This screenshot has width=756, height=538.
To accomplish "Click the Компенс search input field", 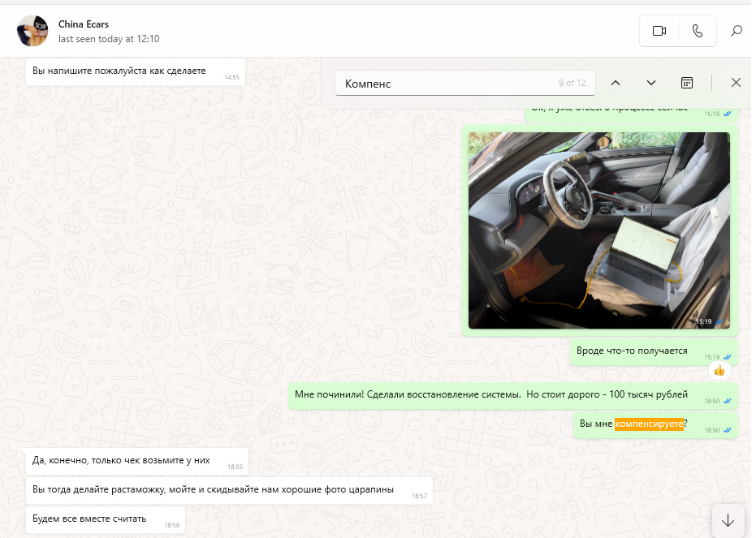I will pyautogui.click(x=464, y=84).
